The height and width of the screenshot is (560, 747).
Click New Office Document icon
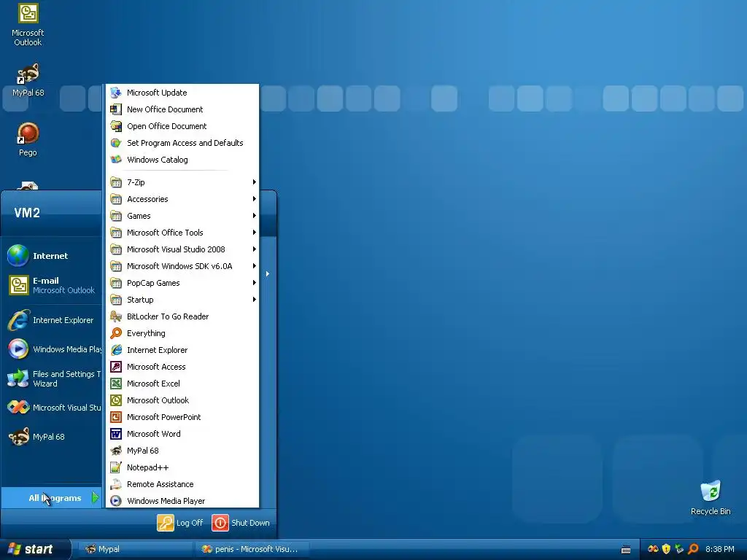(x=116, y=109)
